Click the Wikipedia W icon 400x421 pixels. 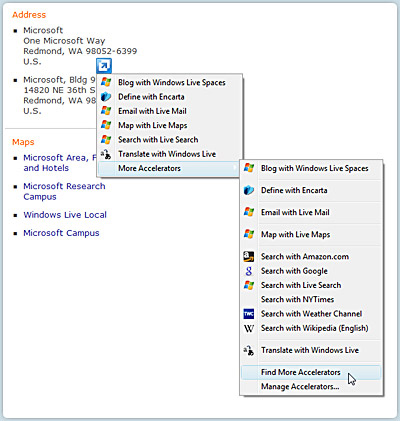click(x=249, y=328)
